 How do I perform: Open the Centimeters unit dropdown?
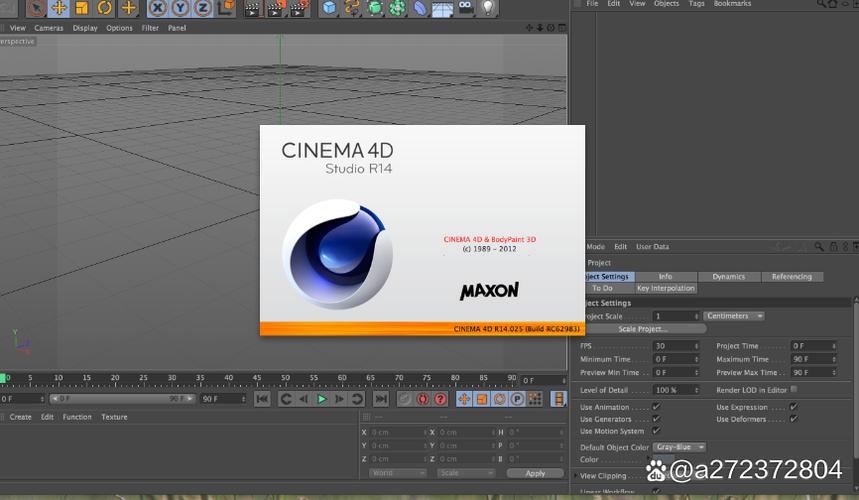point(734,316)
